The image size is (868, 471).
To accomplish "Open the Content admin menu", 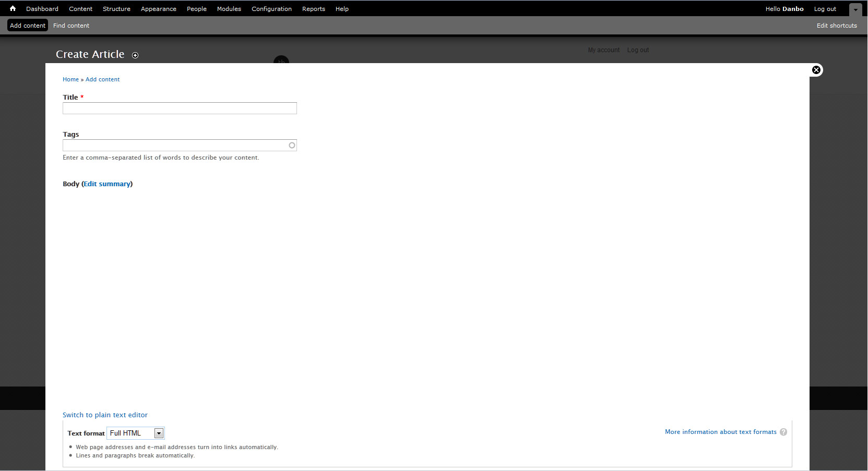I will [x=80, y=9].
